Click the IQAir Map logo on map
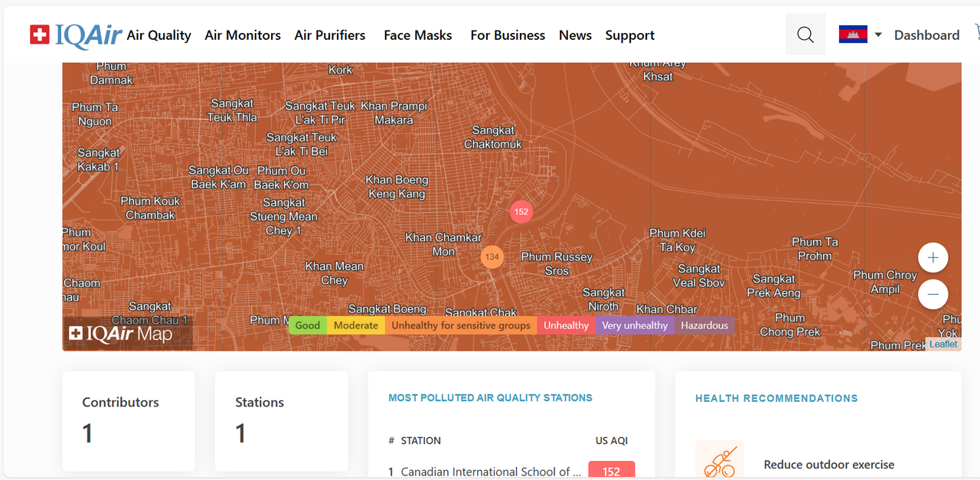 121,334
